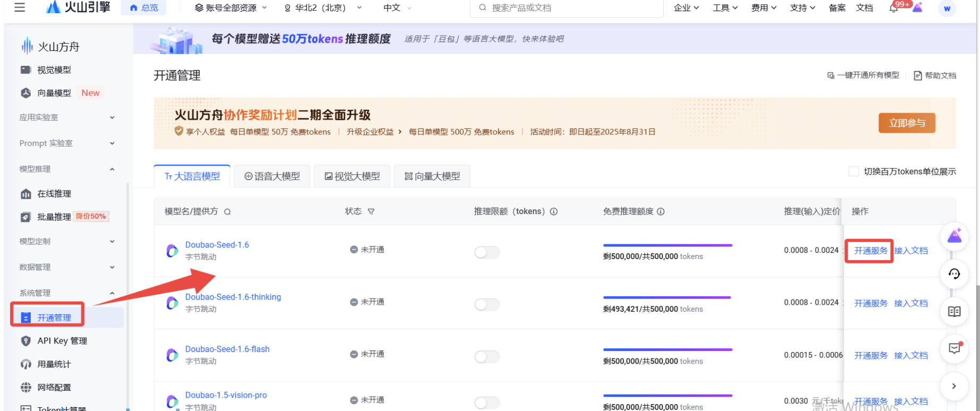The width and height of the screenshot is (980, 411).
Task: Enable the Doubao-Seed-1.6-thinking limit switch
Action: [487, 304]
